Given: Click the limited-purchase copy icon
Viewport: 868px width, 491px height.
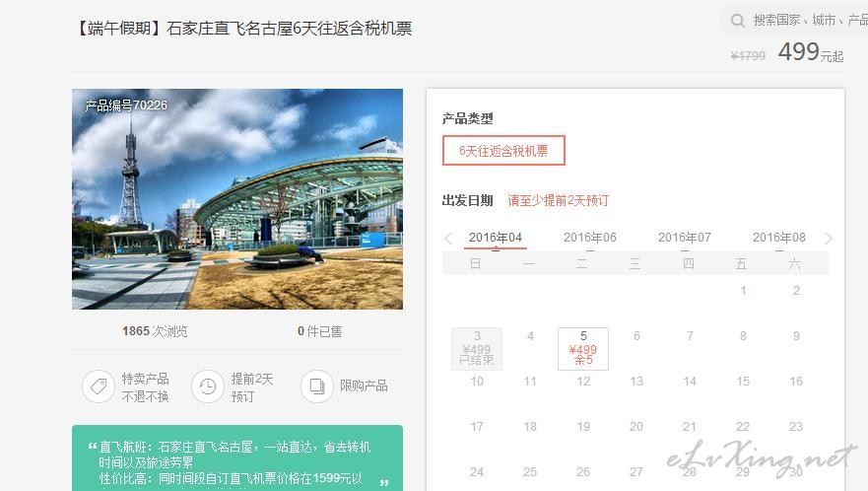Looking at the screenshot, I should 316,386.
